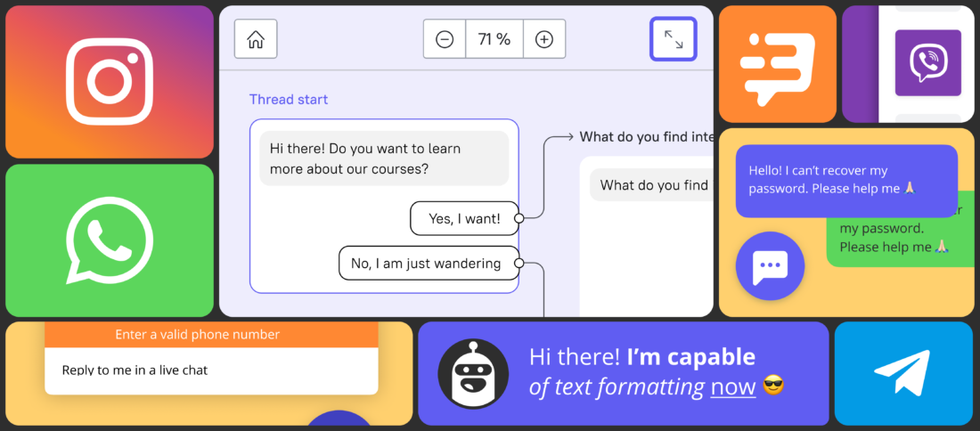The image size is (980, 431).
Task: Click the bold "I'm capable" text
Action: [x=691, y=357]
